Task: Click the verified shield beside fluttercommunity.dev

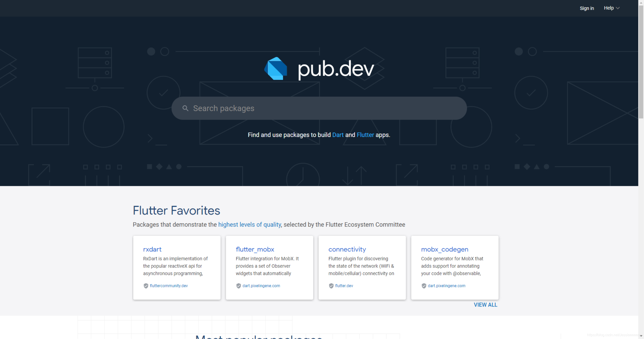Action: tap(146, 286)
